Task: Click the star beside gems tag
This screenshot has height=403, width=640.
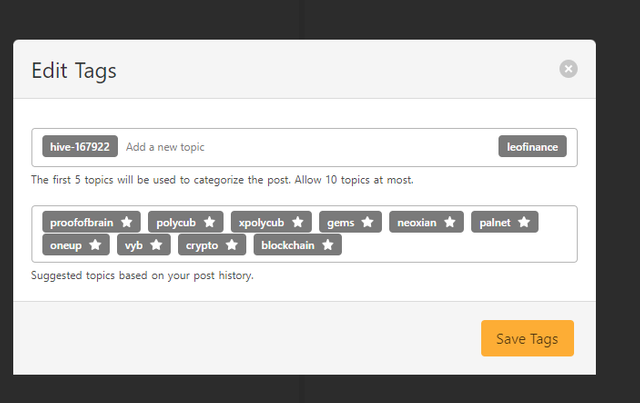Action: [x=368, y=222]
